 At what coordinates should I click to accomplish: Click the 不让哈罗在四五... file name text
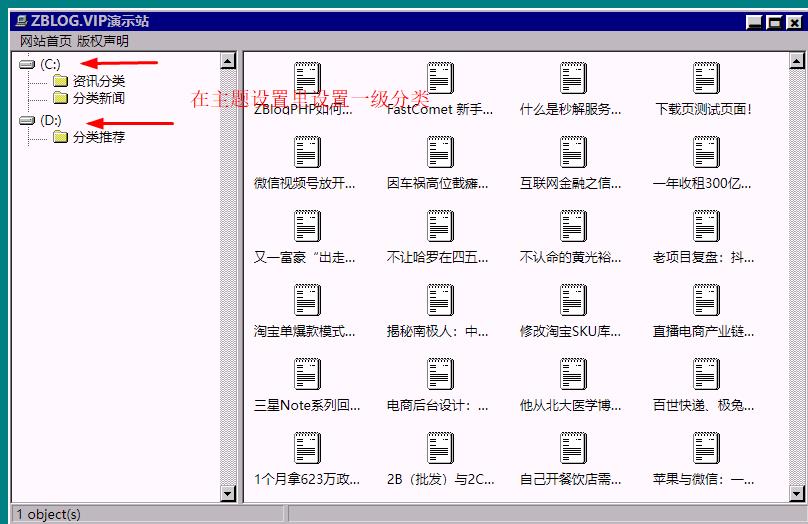pos(437,257)
